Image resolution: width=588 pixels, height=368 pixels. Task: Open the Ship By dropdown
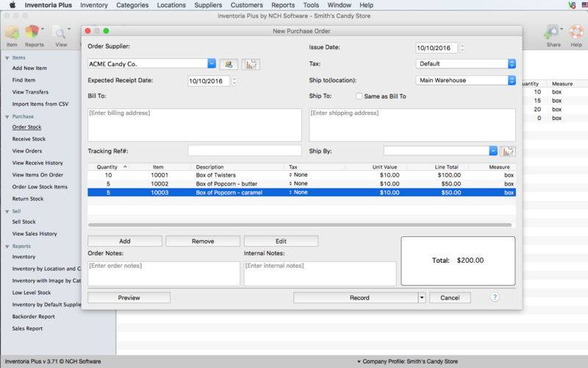(x=493, y=151)
